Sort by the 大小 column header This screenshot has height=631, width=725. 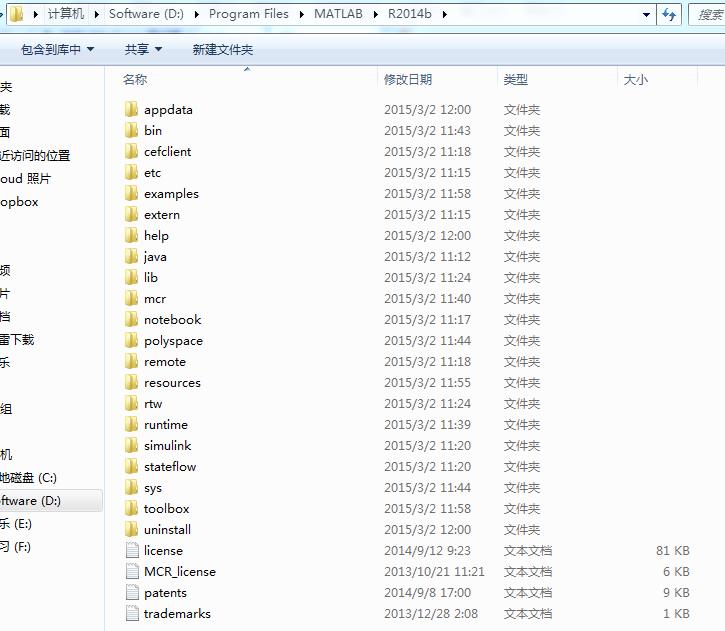[x=636, y=80]
